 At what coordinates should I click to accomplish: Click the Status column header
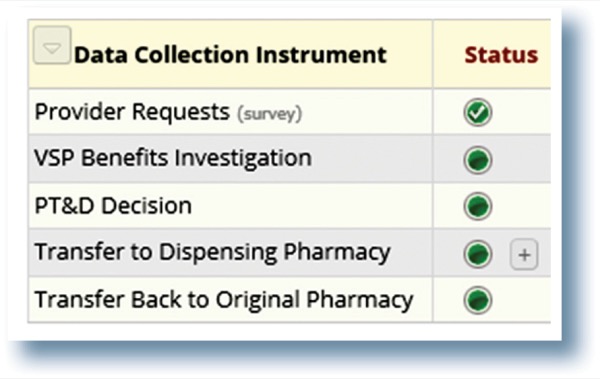click(501, 55)
